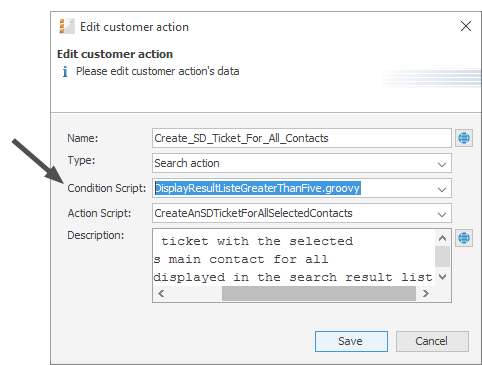Click the Description scroll right arrow
482x365 pixels.
[x=425, y=293]
